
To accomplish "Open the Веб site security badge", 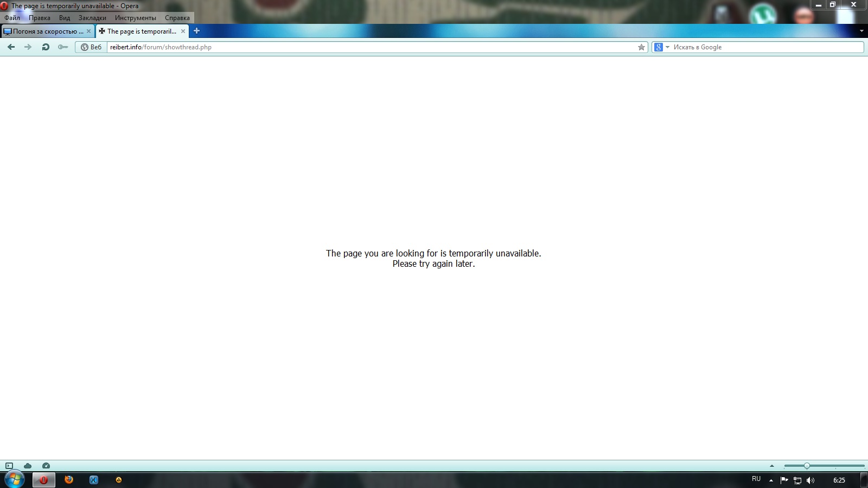I will (91, 47).
